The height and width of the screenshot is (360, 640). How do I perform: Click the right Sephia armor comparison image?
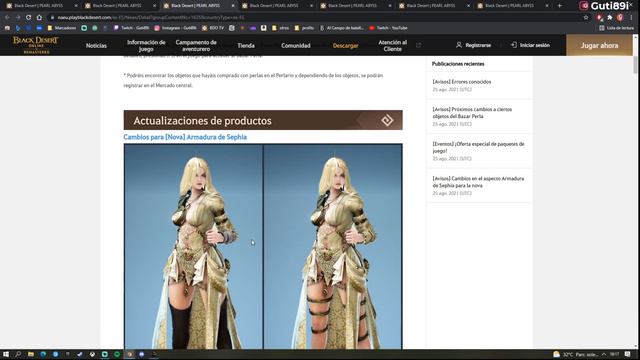333,247
